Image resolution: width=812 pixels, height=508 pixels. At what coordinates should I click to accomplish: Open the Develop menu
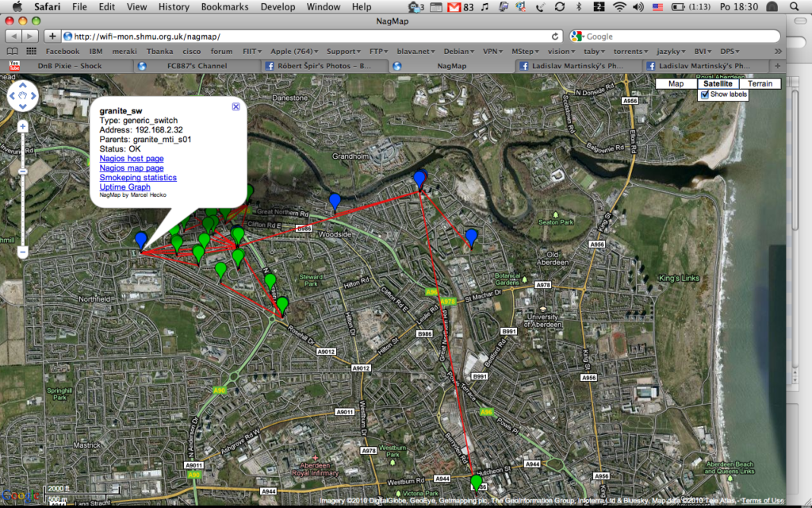coord(278,6)
